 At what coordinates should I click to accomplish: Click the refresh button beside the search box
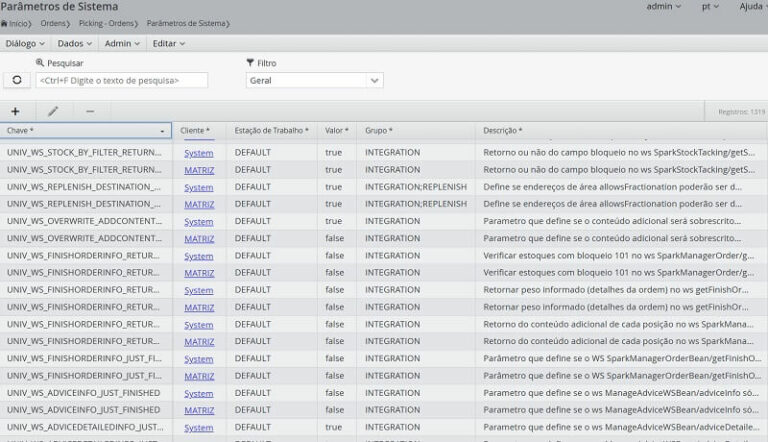pos(16,80)
